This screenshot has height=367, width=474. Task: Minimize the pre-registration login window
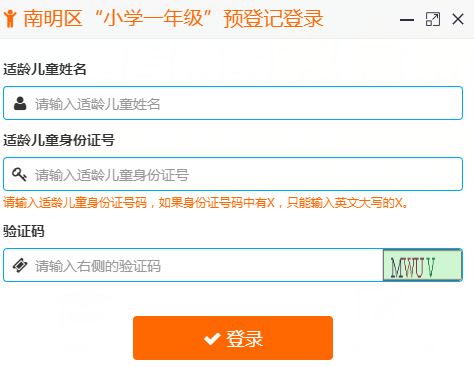[x=407, y=20]
